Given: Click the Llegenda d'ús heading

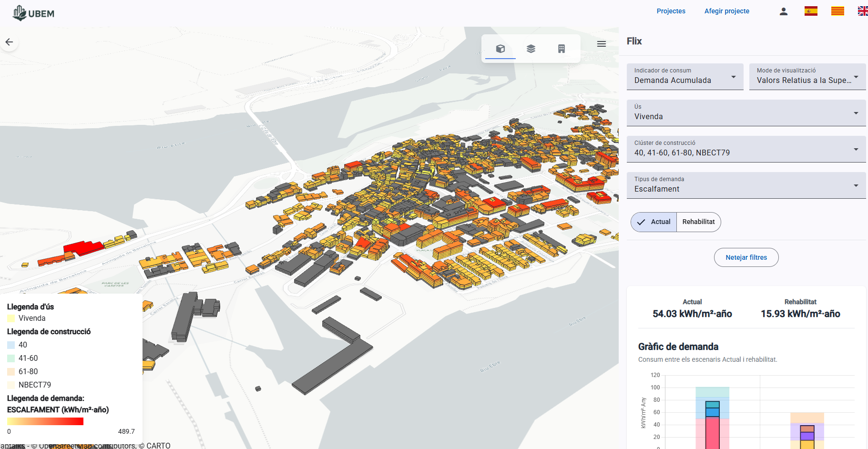Looking at the screenshot, I should (x=31, y=307).
